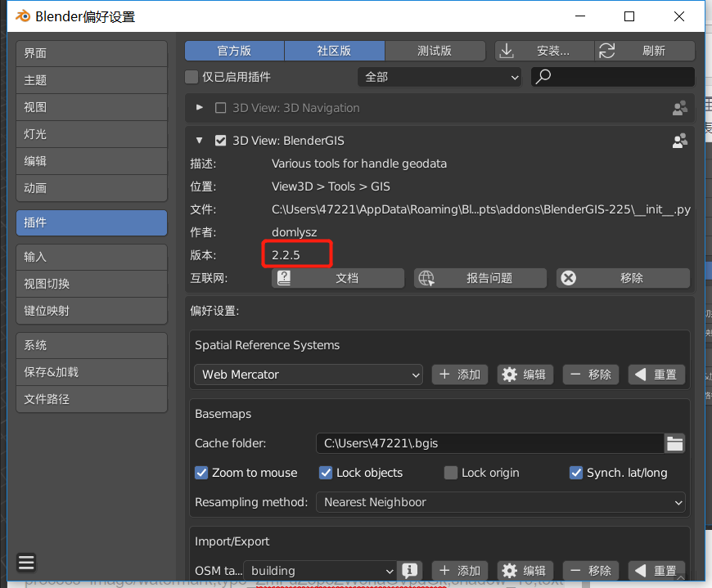Click community icon on 3D Navigation row

coord(680,108)
